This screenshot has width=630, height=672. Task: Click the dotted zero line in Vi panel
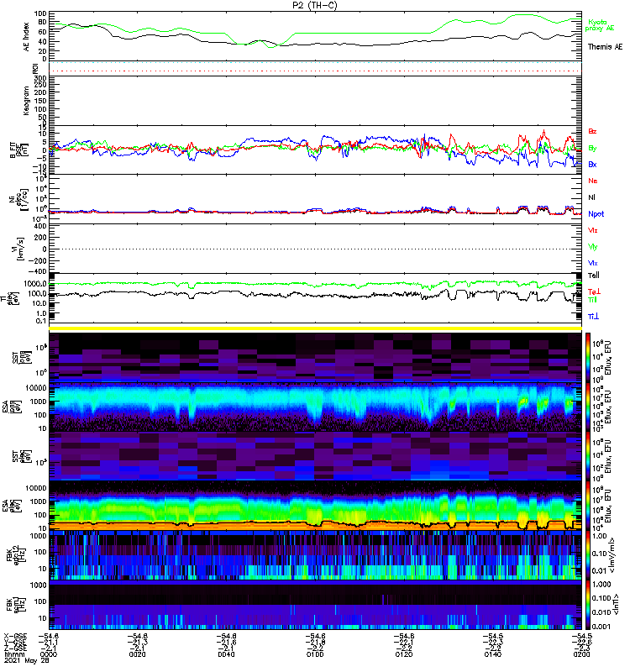point(316,249)
